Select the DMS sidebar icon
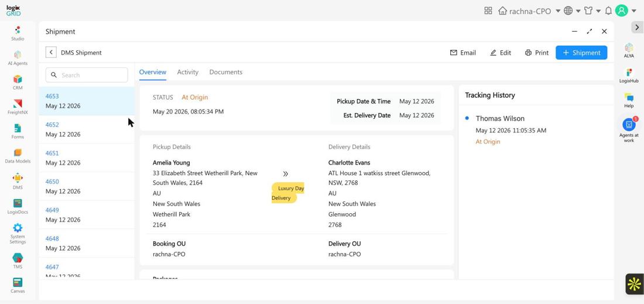Screen dimensions: 644x304 coord(17,182)
